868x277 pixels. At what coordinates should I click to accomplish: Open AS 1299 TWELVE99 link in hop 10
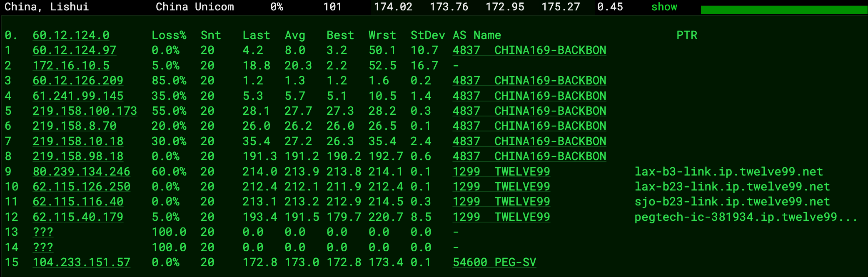pos(501,187)
